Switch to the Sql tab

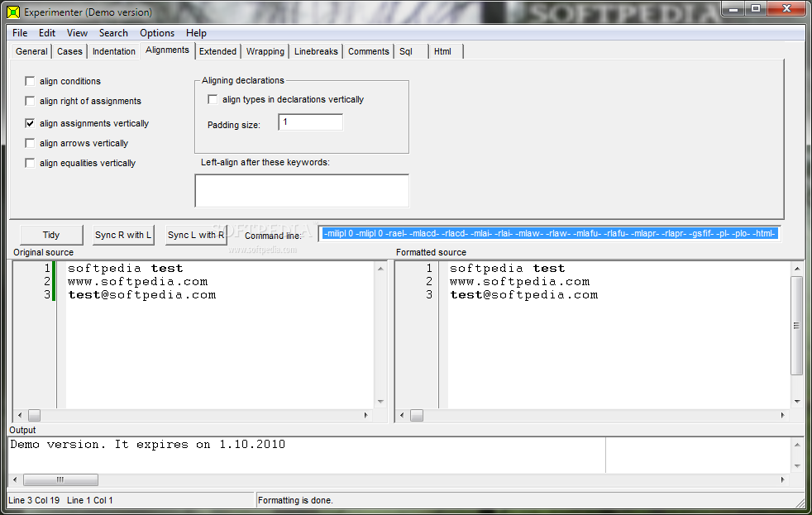click(411, 51)
